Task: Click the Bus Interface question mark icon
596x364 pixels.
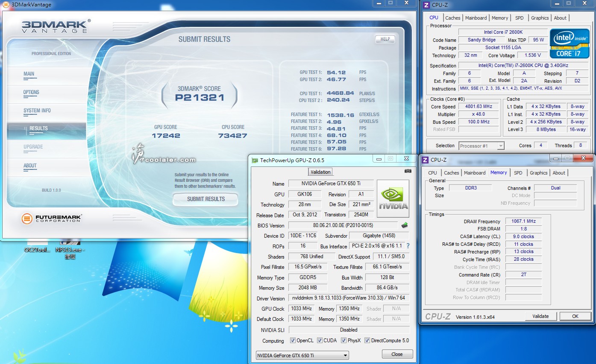Action: [x=408, y=246]
